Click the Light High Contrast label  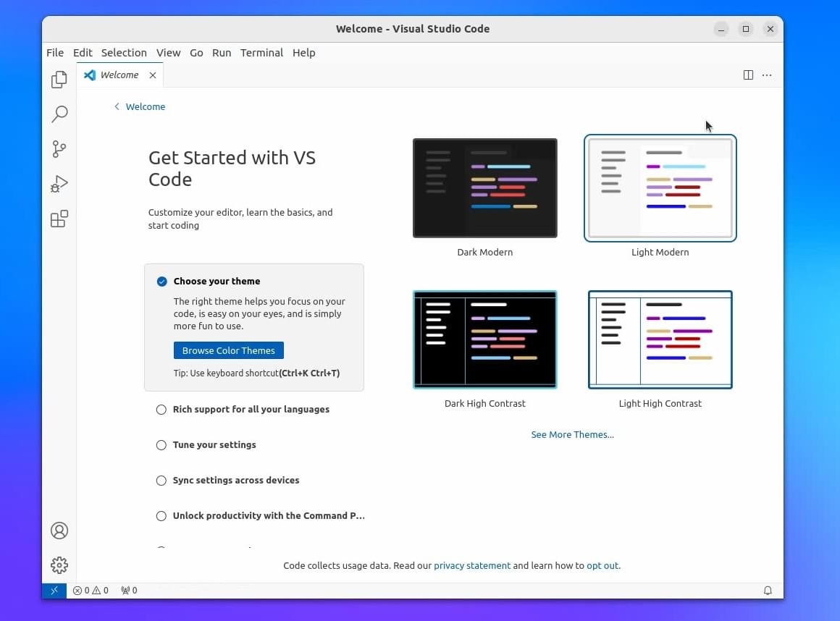coord(660,404)
